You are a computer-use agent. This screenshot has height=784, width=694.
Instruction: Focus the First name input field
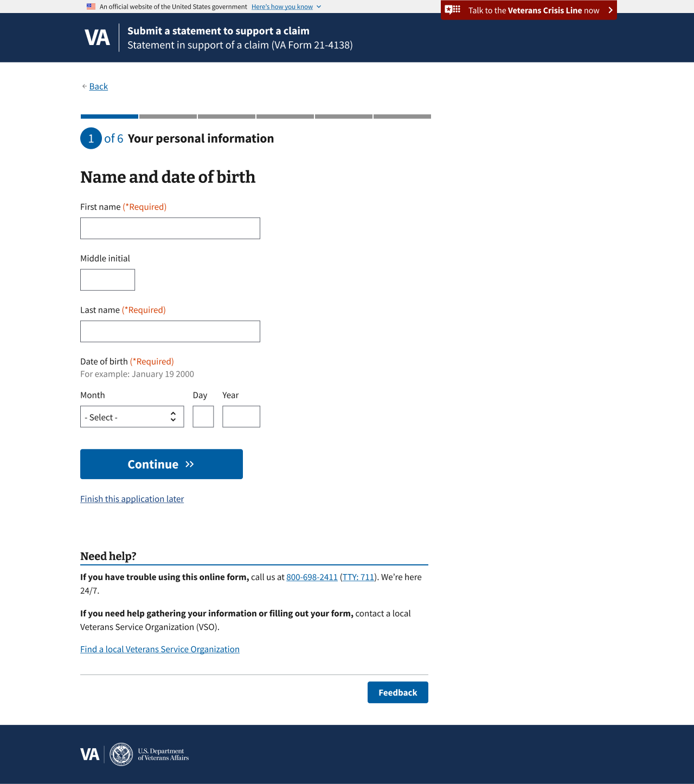(170, 228)
